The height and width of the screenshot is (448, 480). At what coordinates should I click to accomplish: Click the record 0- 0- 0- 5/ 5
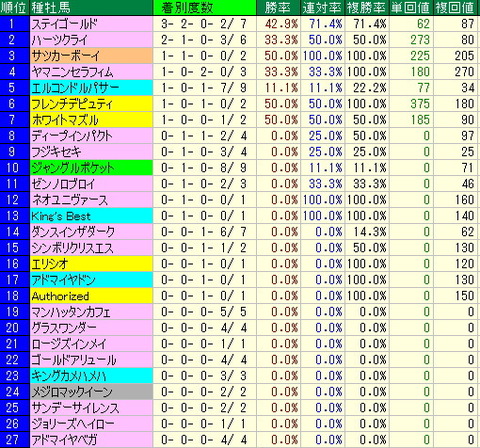tap(204, 312)
